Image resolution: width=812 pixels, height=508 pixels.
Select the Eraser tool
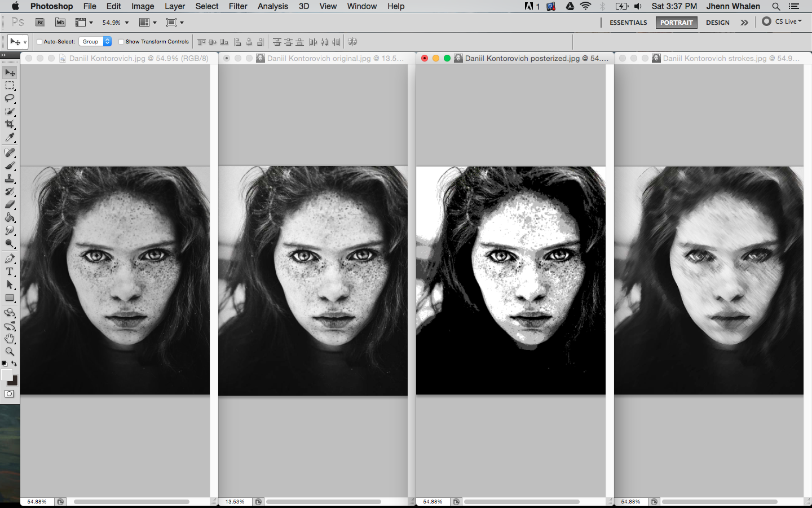10,204
